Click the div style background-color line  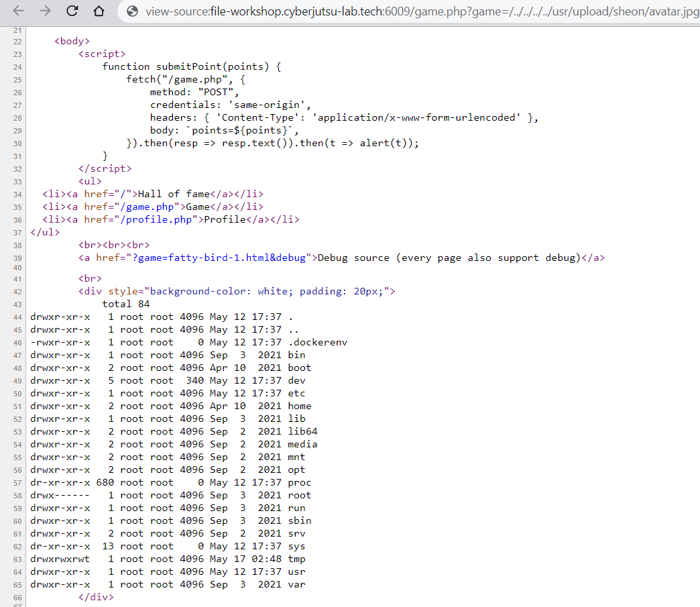(x=237, y=291)
